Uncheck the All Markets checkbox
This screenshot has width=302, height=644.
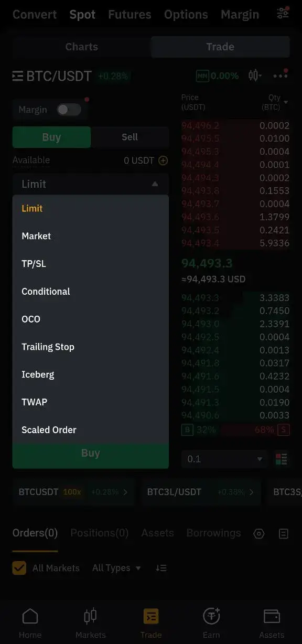tap(19, 567)
